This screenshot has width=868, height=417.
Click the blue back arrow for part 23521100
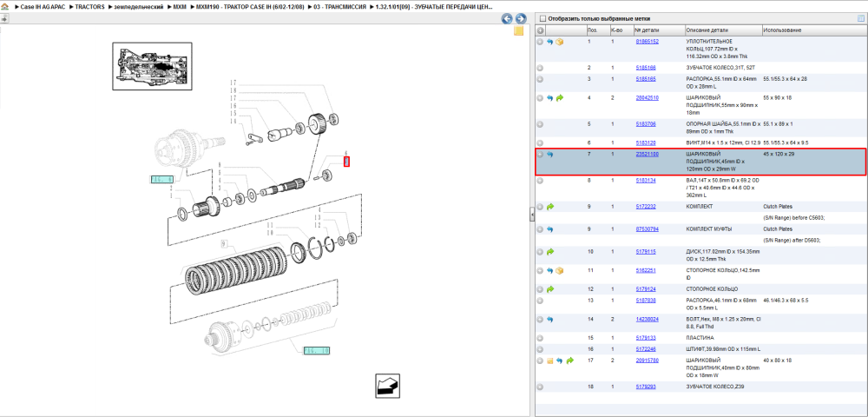(x=549, y=154)
